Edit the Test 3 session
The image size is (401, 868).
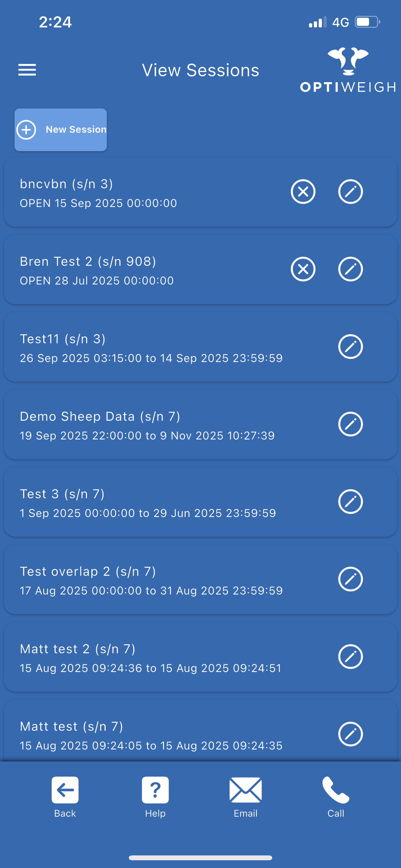click(350, 502)
